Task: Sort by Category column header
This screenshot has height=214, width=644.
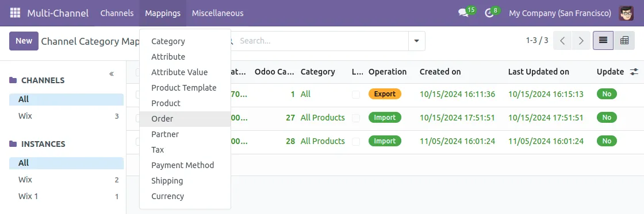Action: click(318, 72)
